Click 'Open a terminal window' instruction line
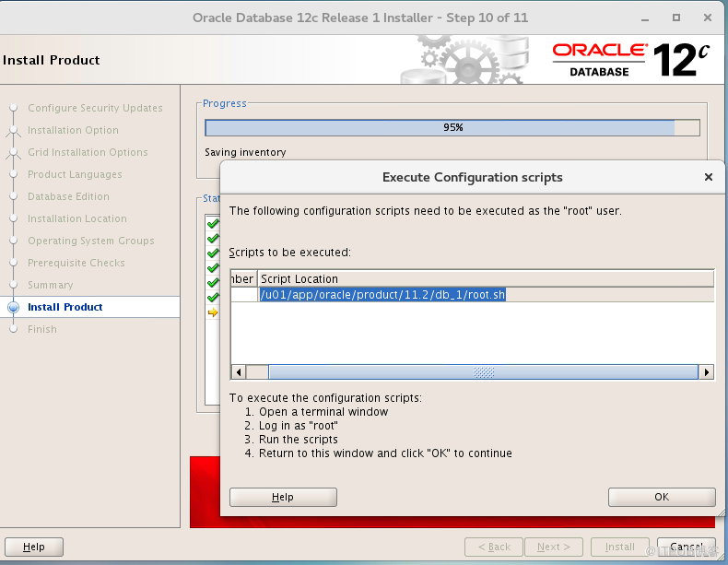Image resolution: width=728 pixels, height=565 pixels. [323, 412]
